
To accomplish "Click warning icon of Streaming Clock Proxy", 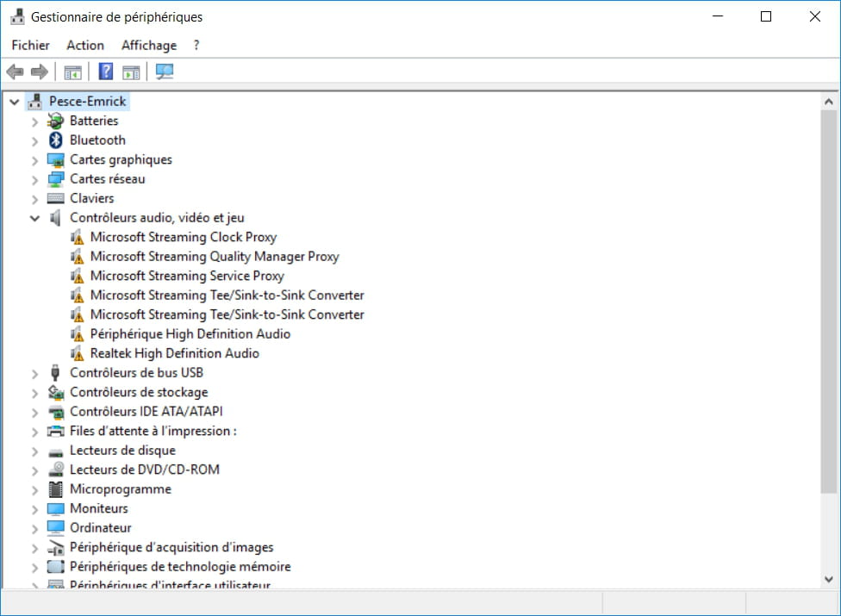I will 78,237.
